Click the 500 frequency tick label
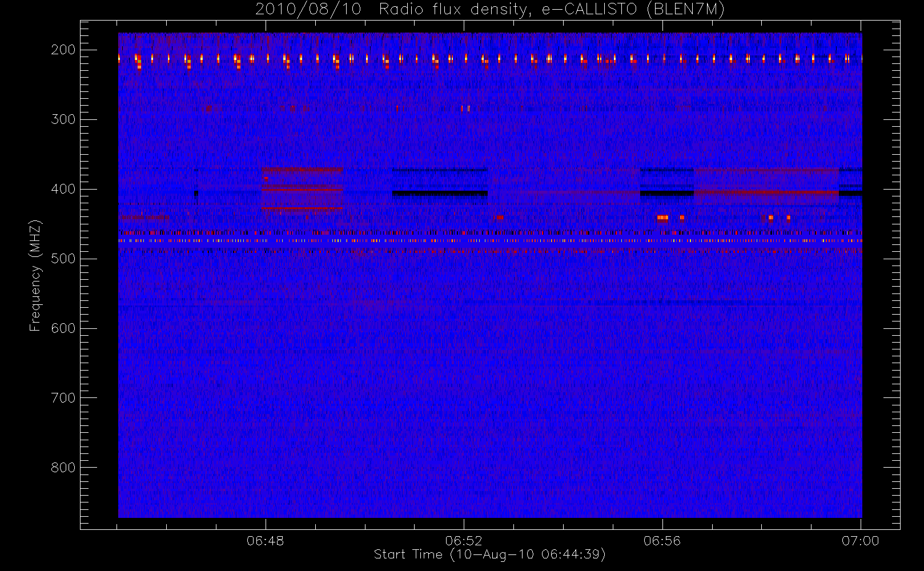 tap(63, 259)
